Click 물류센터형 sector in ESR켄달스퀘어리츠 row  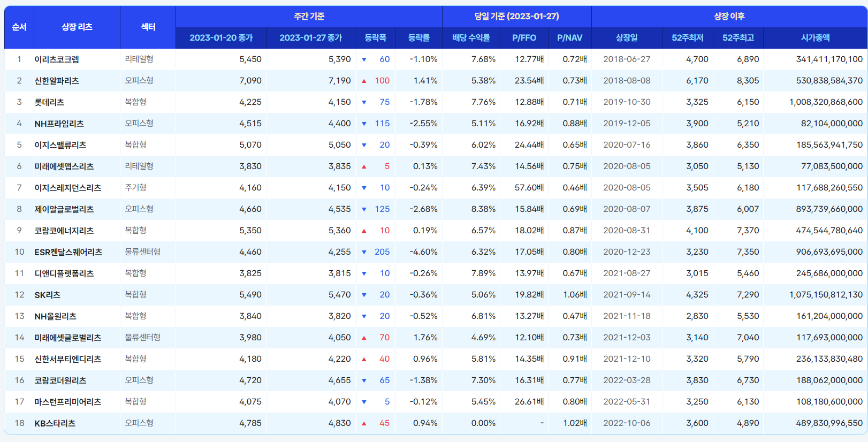143,252
